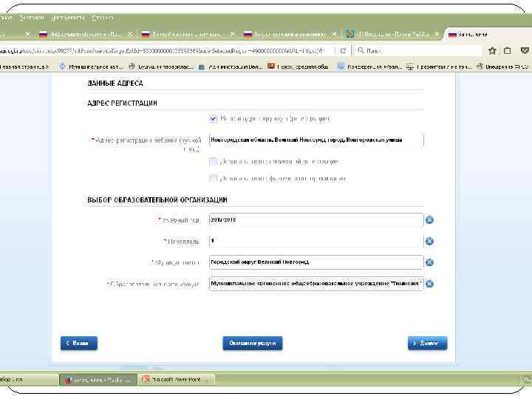Screen dimensions: 532x399
Task: Open the Администрация Вел... bookmark
Action: click(231, 66)
